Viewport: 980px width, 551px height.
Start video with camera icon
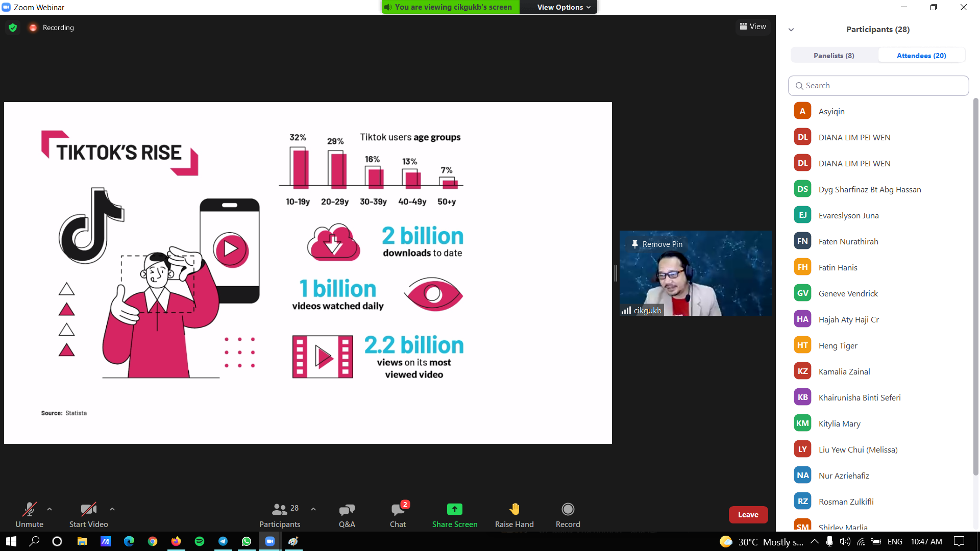click(88, 514)
